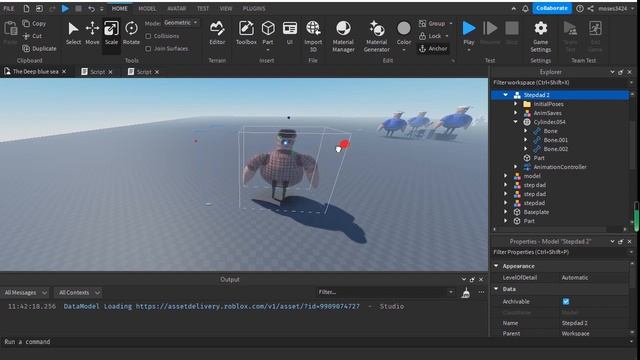
Task: Toggle the Archivable checkbox
Action: coord(566,302)
